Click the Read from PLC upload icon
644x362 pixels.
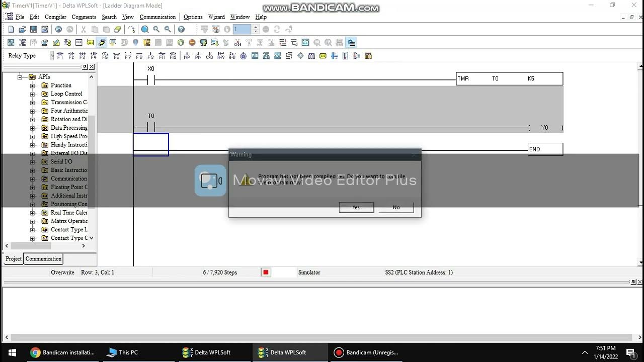click(203, 43)
